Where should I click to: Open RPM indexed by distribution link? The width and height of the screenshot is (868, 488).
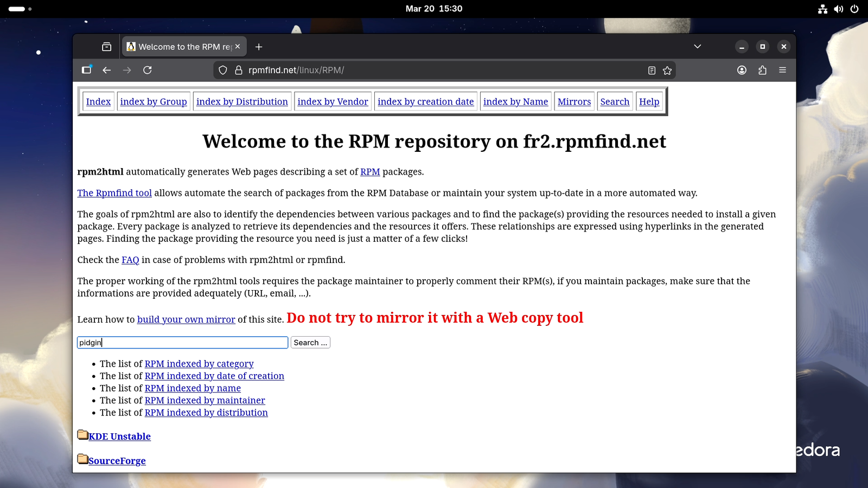(x=206, y=413)
